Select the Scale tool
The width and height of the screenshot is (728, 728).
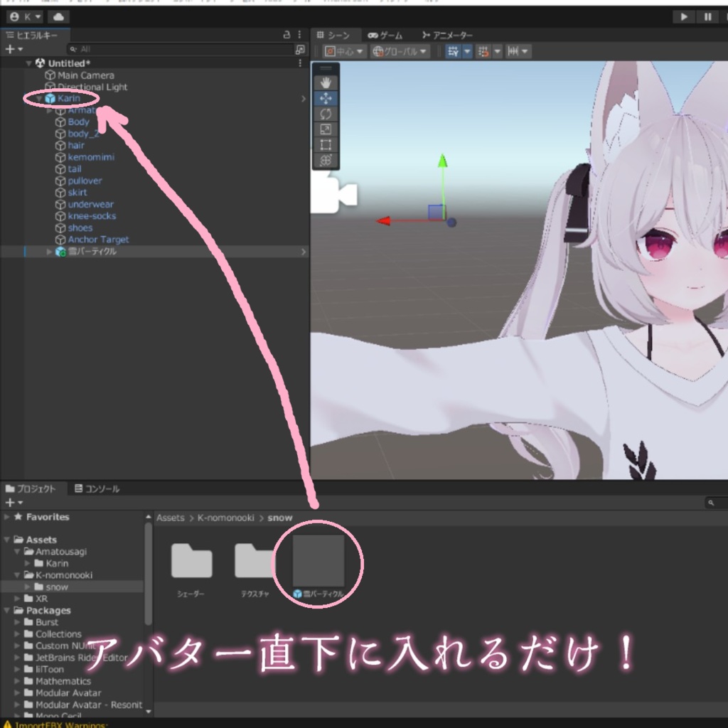pyautogui.click(x=326, y=129)
